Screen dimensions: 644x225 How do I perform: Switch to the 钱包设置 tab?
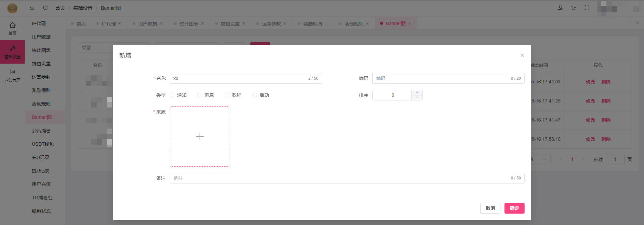[230, 24]
